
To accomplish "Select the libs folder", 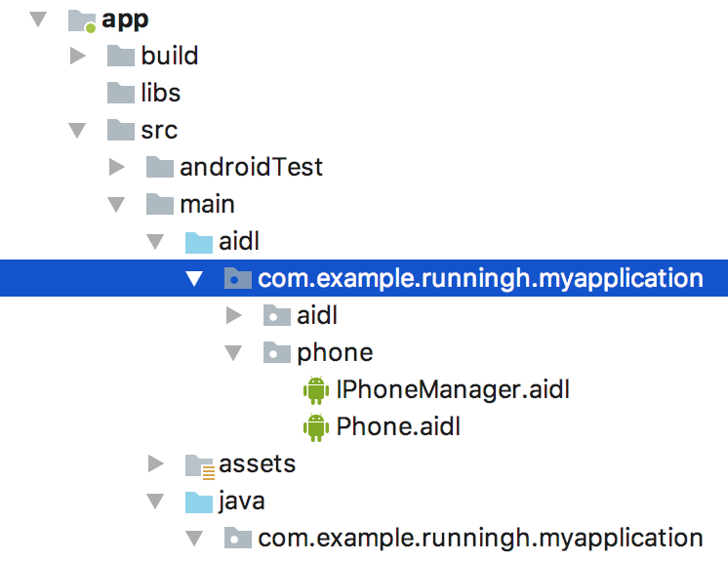I will click(161, 93).
